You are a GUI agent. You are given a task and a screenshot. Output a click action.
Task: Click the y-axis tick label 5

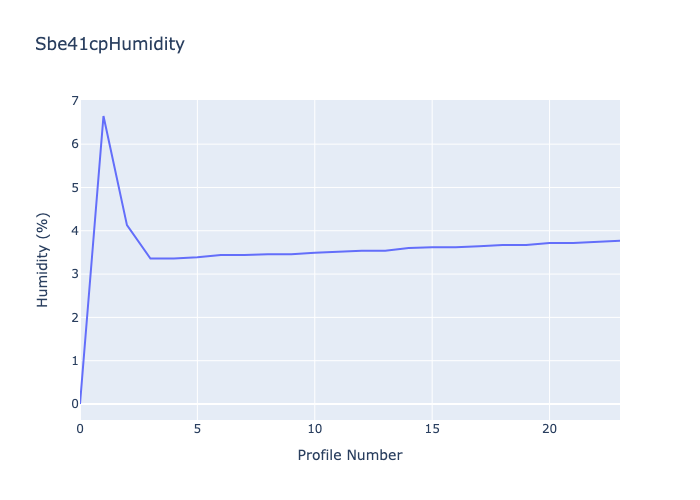coord(74,188)
